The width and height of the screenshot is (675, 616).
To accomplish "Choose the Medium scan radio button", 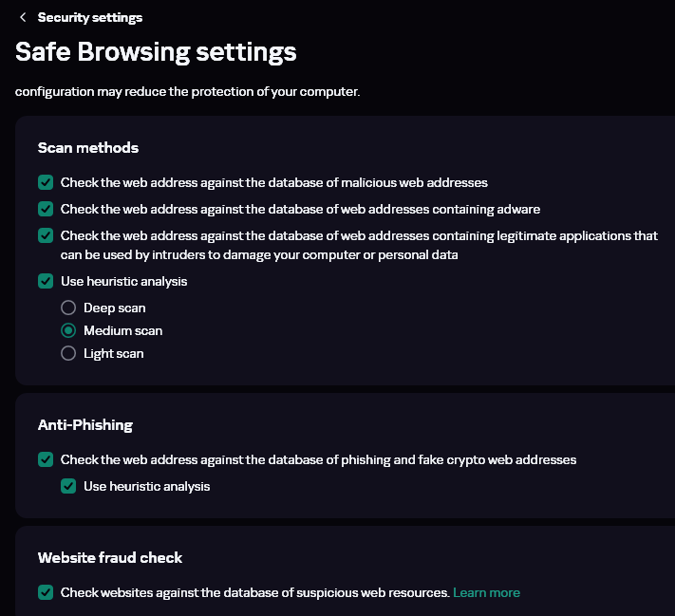I will [68, 330].
